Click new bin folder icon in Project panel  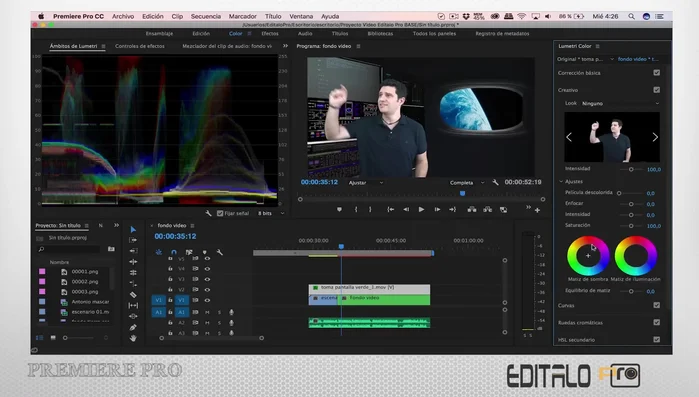pyautogui.click(x=111, y=249)
